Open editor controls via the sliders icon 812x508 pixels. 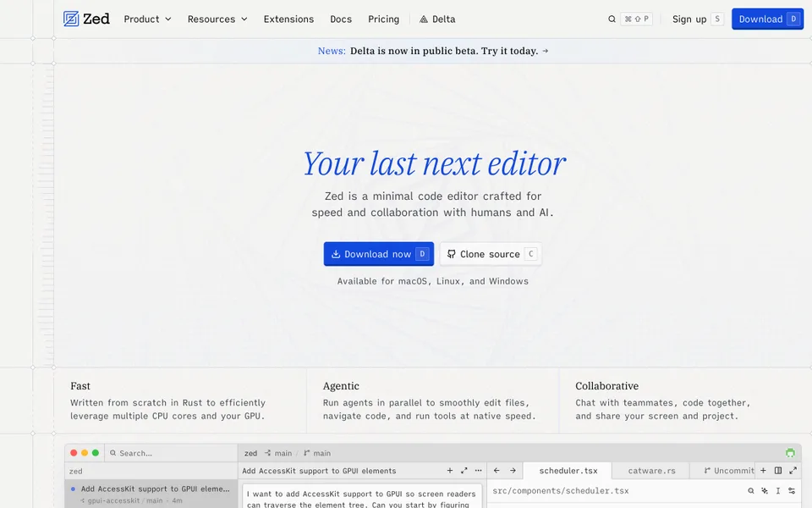[792, 491]
